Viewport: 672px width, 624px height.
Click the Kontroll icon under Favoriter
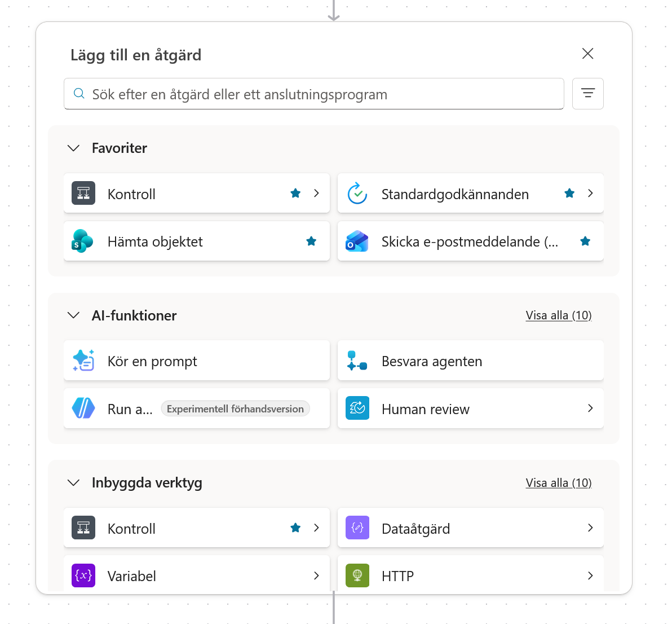[x=83, y=194]
